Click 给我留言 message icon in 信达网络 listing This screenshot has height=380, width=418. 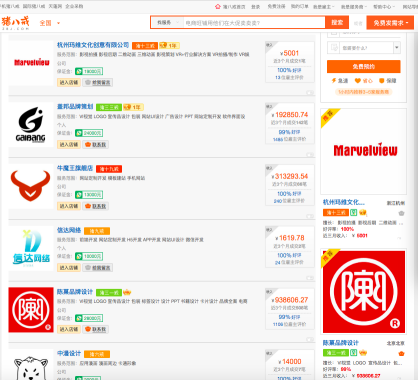[98, 267]
